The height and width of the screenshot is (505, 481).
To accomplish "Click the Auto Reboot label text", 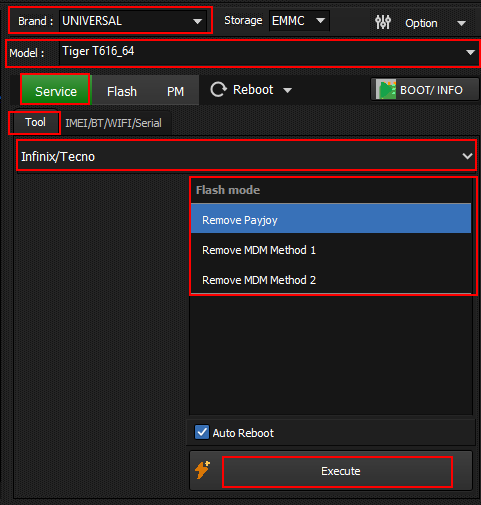I will click(243, 433).
